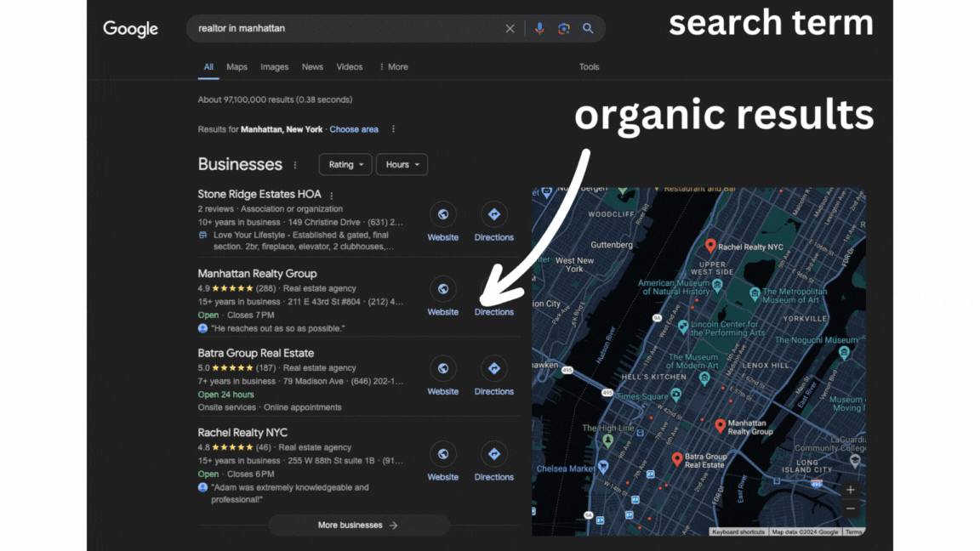Image resolution: width=980 pixels, height=551 pixels.
Task: Click the Google logo
Action: (130, 29)
